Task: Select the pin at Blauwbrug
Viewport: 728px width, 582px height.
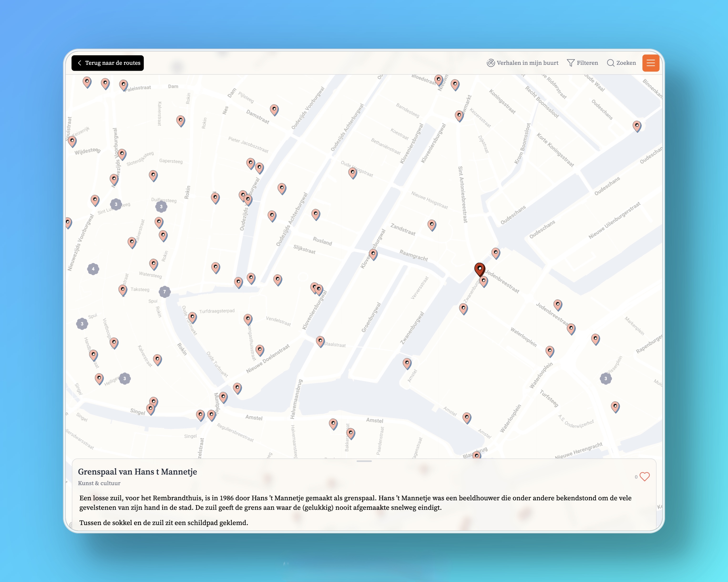Action: point(477,455)
